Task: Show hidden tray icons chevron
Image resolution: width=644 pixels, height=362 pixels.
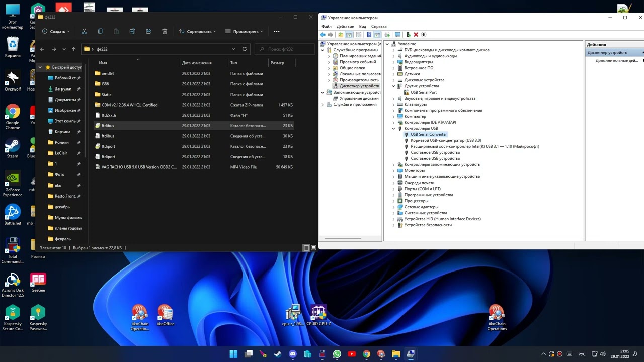Action: tap(543, 354)
